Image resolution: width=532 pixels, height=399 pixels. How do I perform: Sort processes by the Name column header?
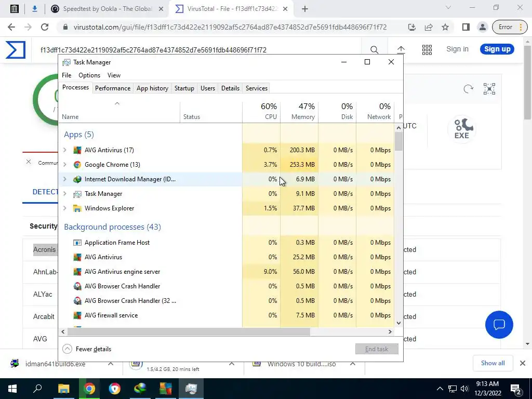(x=119, y=112)
